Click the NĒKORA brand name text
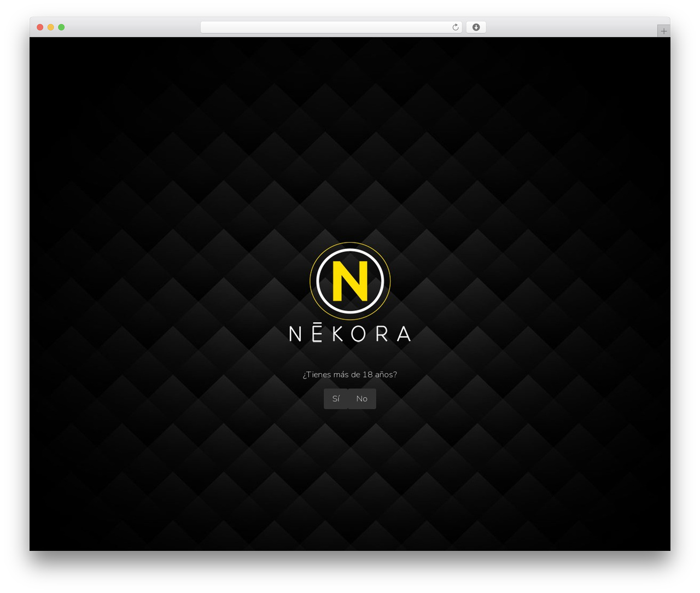This screenshot has height=593, width=700. 350,333
